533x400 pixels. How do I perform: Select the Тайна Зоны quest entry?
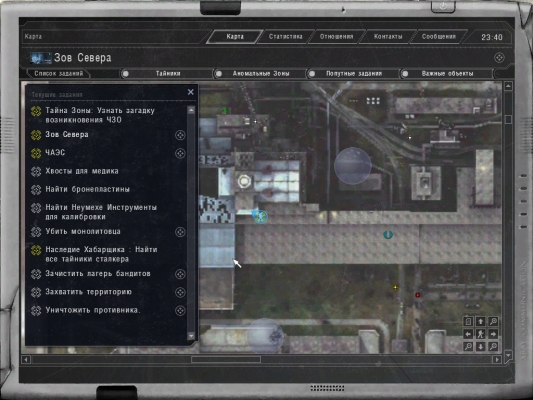point(100,115)
